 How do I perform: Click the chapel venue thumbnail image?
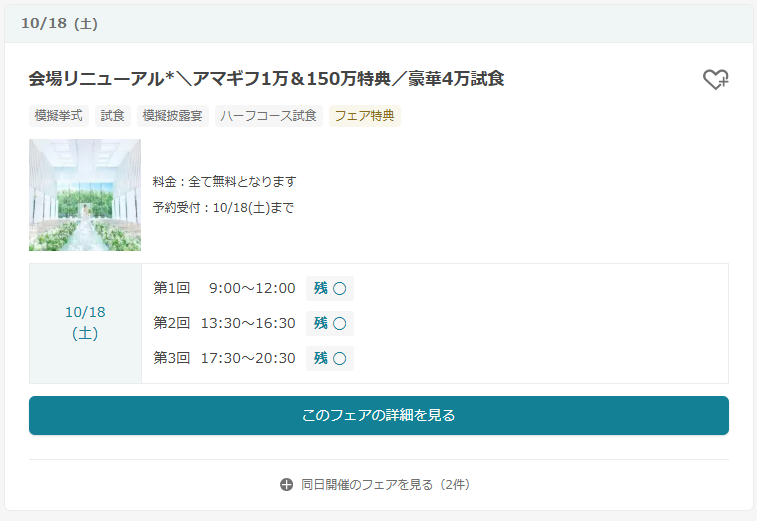pyautogui.click(x=85, y=195)
